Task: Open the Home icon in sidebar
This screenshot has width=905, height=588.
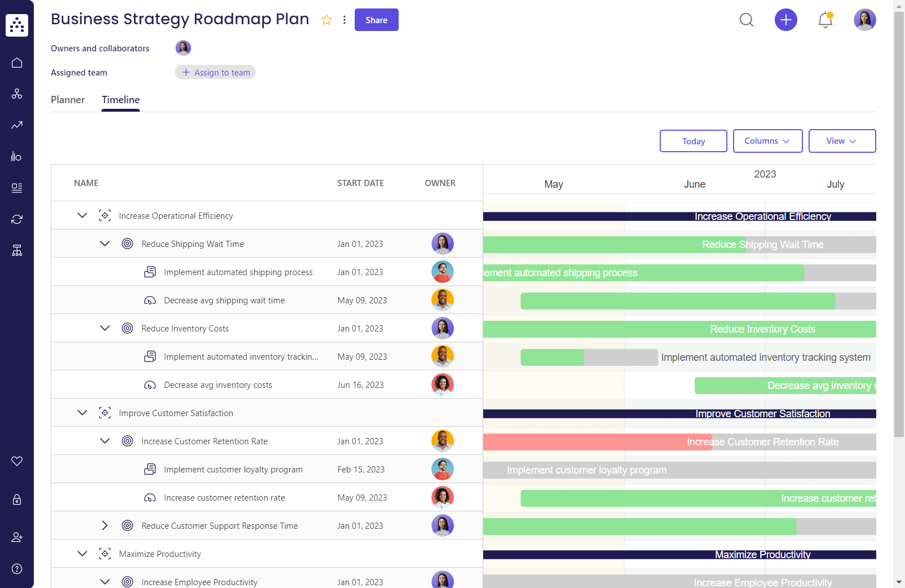Action: click(16, 63)
